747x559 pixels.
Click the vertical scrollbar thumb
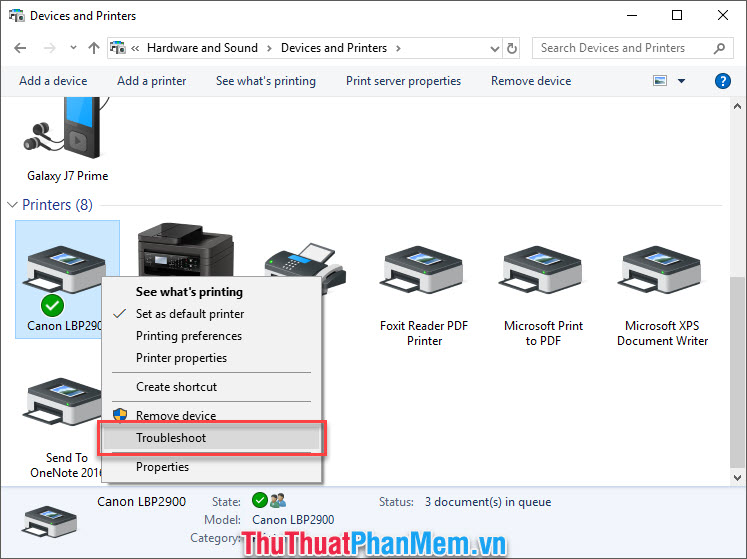737,372
